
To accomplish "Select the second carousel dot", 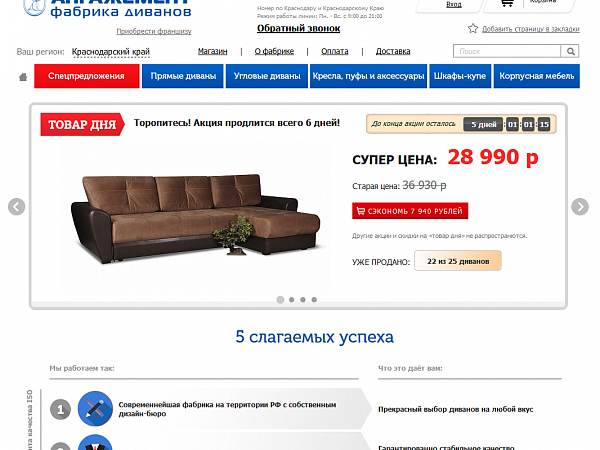I will coord(292,300).
